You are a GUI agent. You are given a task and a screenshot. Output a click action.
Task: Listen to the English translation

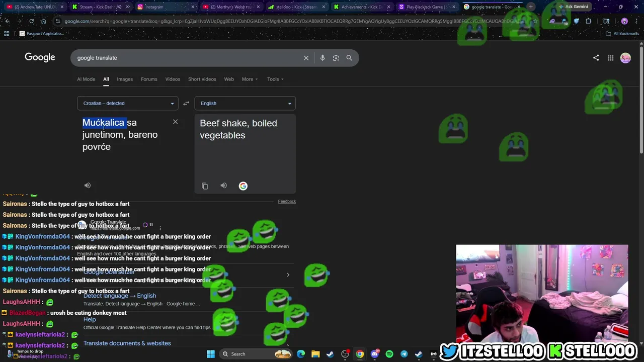(223, 186)
